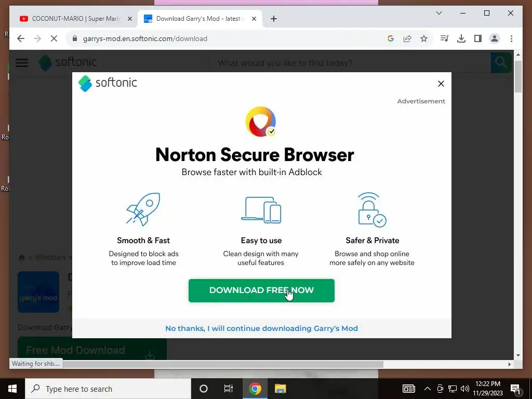Open the Chrome three-dot menu
Viewport: 532px width, 399px height.
pyautogui.click(x=511, y=38)
